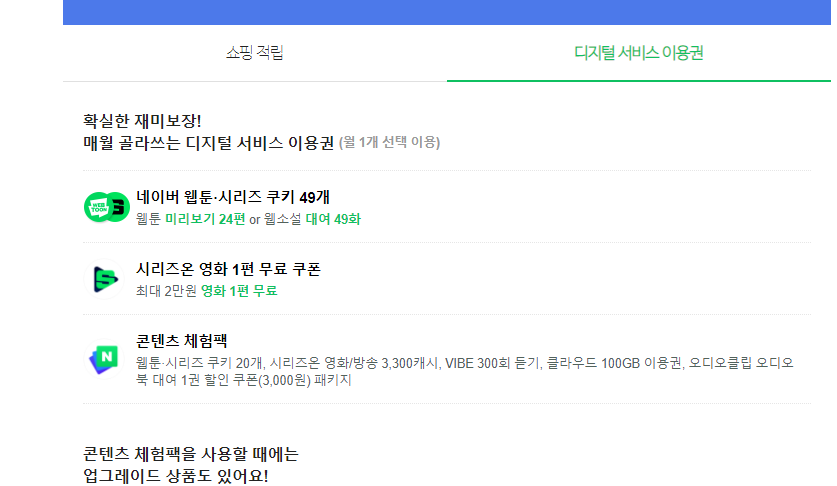837x486 pixels.
Task: Open 시리즈온 영화 1편 무료 쿠폰 title
Action: click(x=228, y=269)
